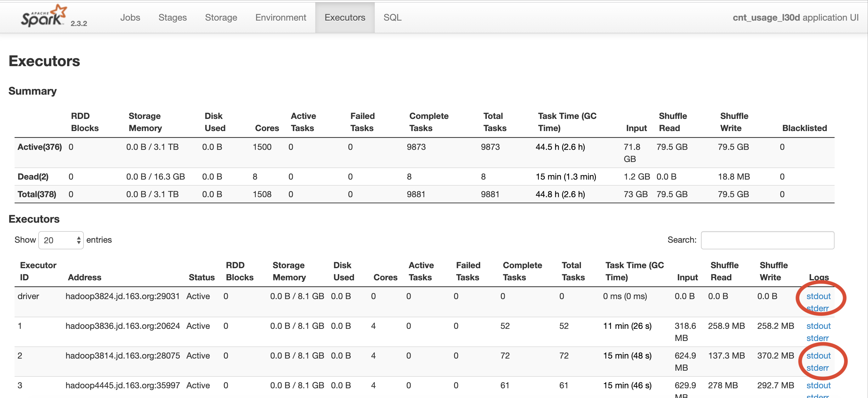Switch to the Stages tab

click(x=173, y=18)
